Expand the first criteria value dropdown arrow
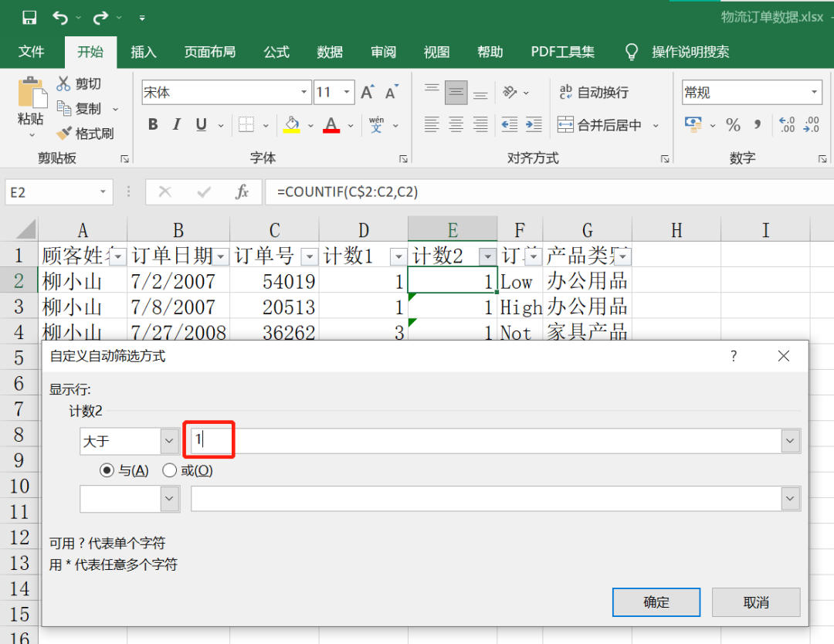Image resolution: width=834 pixels, height=644 pixels. [x=790, y=441]
